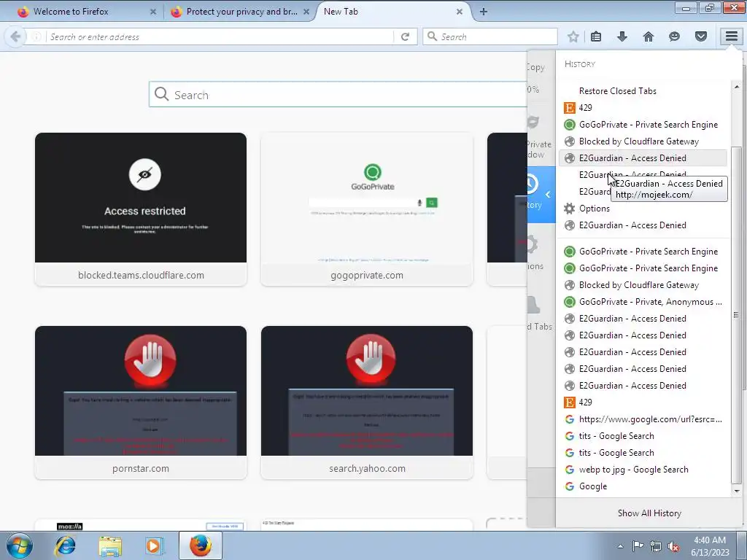Open Windows Explorer folder taskbar icon

[x=110, y=545]
